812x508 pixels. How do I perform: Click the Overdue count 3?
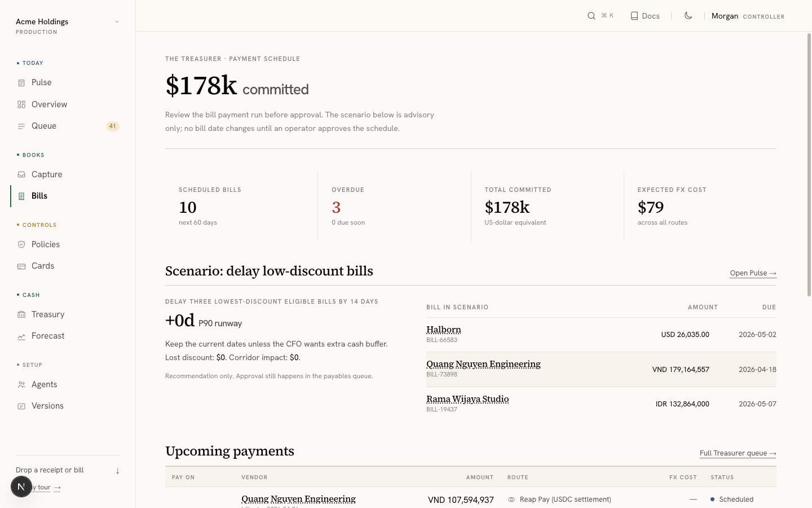click(x=336, y=208)
